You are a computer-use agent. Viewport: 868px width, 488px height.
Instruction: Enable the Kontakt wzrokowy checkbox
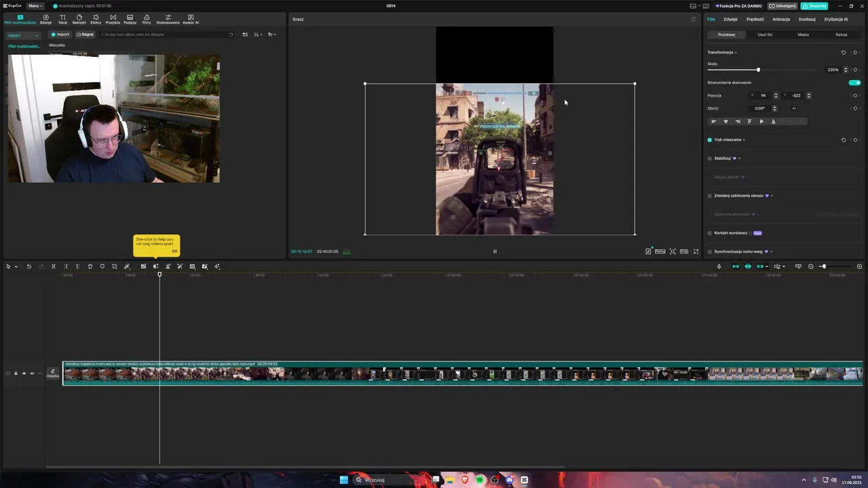[x=710, y=233]
